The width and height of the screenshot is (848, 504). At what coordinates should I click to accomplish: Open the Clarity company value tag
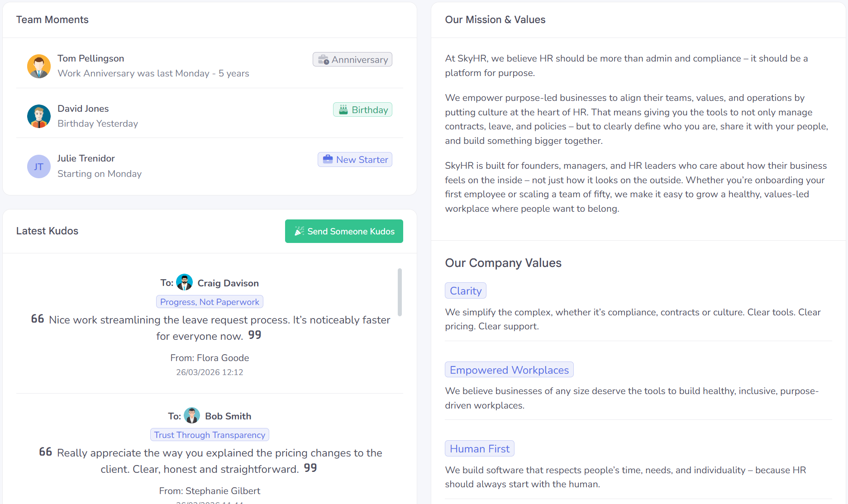[x=466, y=291]
